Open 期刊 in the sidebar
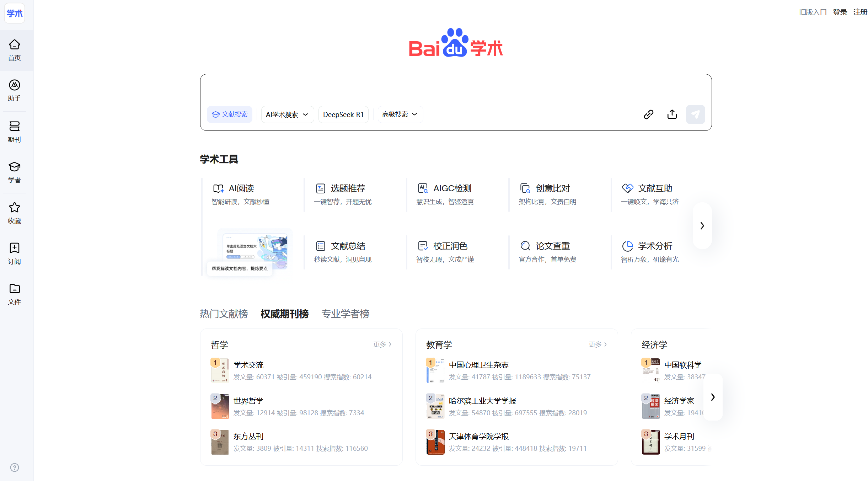The image size is (868, 481). point(14,132)
